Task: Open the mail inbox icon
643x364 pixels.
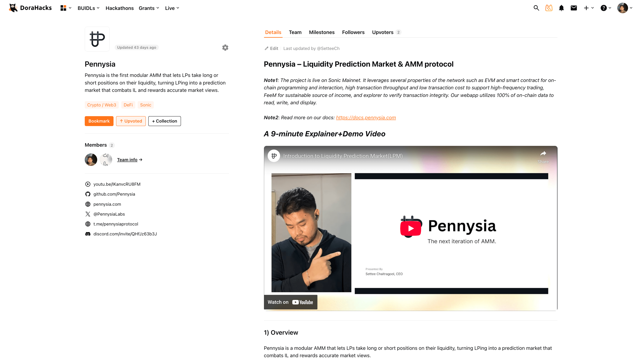Action: click(x=574, y=8)
